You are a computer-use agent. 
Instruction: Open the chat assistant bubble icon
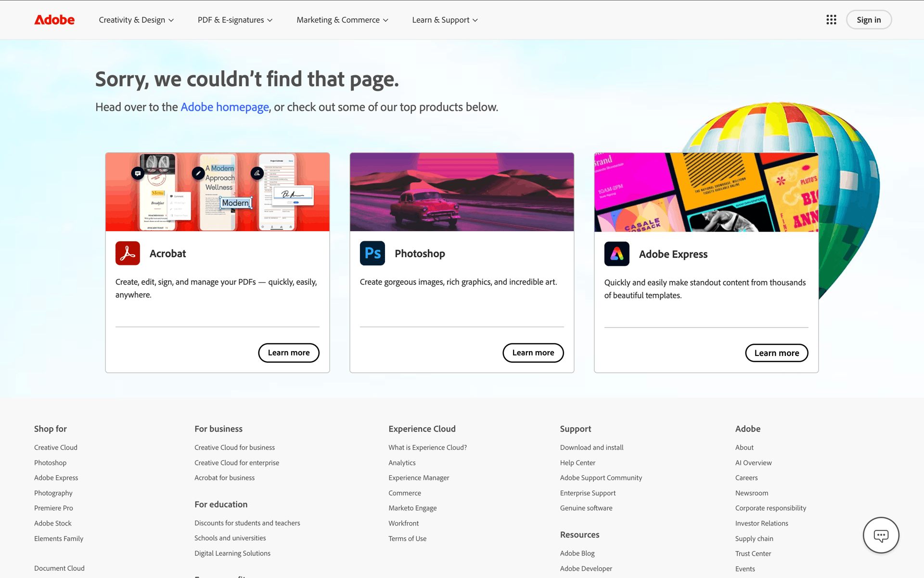881,535
